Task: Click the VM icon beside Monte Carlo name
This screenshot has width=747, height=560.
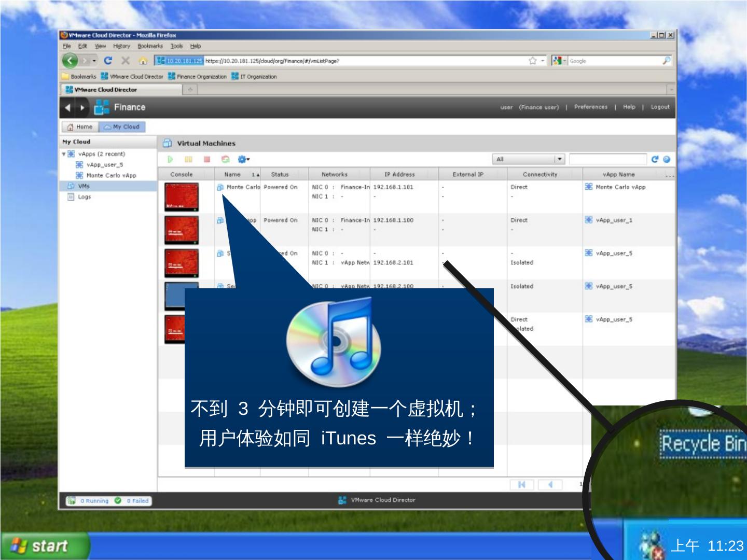Action: (x=220, y=187)
